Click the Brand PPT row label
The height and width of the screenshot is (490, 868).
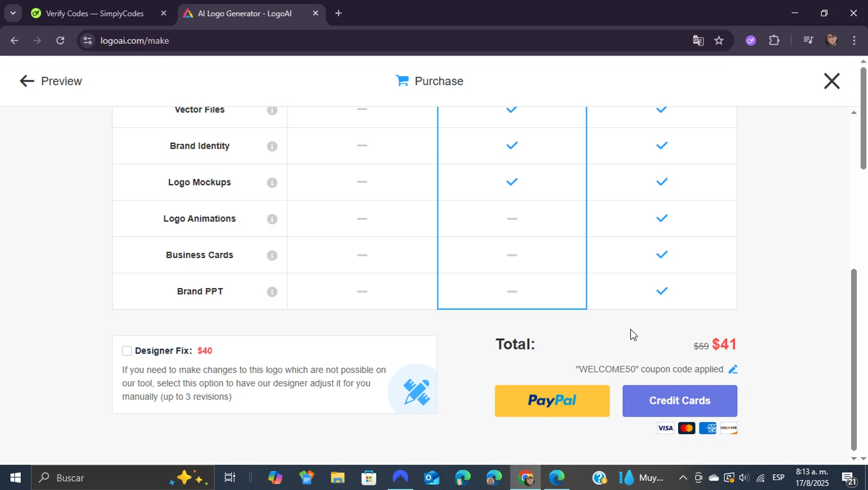tap(200, 292)
